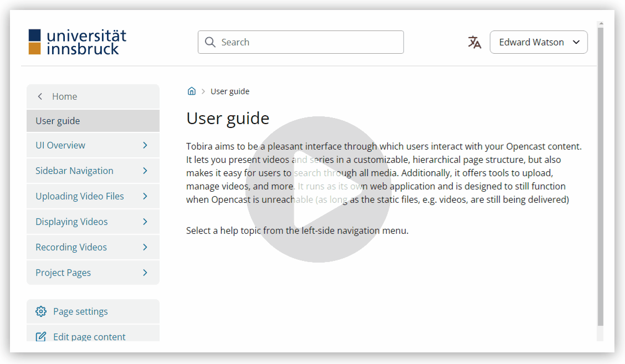625x364 pixels.
Task: Click the Edit page content pencil icon
Action: 41,336
